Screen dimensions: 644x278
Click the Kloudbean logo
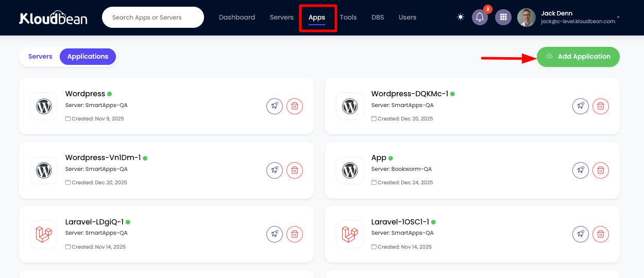(53, 18)
